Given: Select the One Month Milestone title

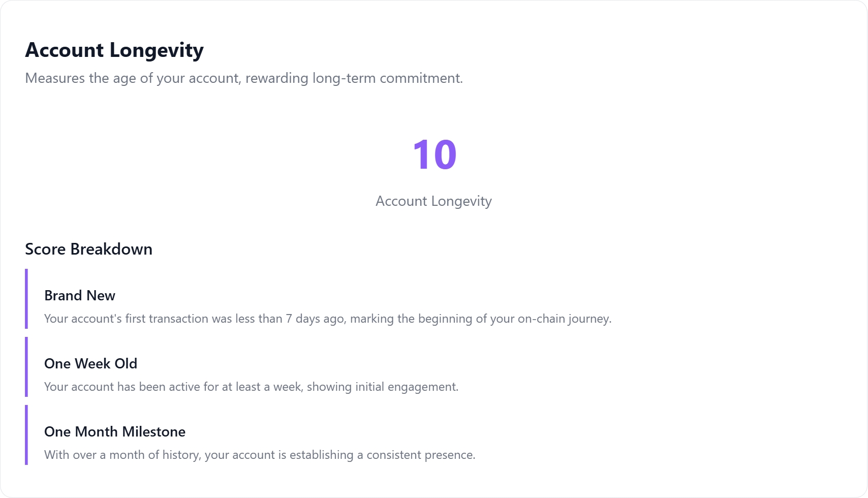Looking at the screenshot, I should [x=115, y=432].
